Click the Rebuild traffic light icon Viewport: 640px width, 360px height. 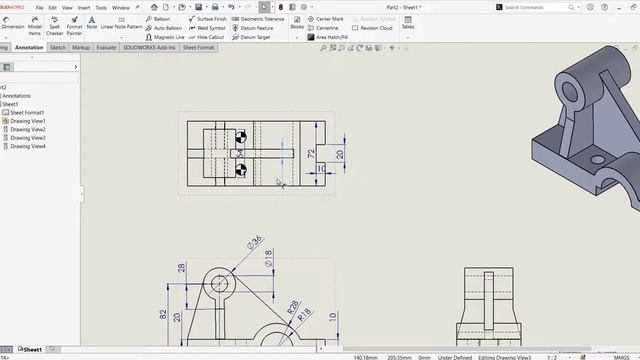[281, 7]
